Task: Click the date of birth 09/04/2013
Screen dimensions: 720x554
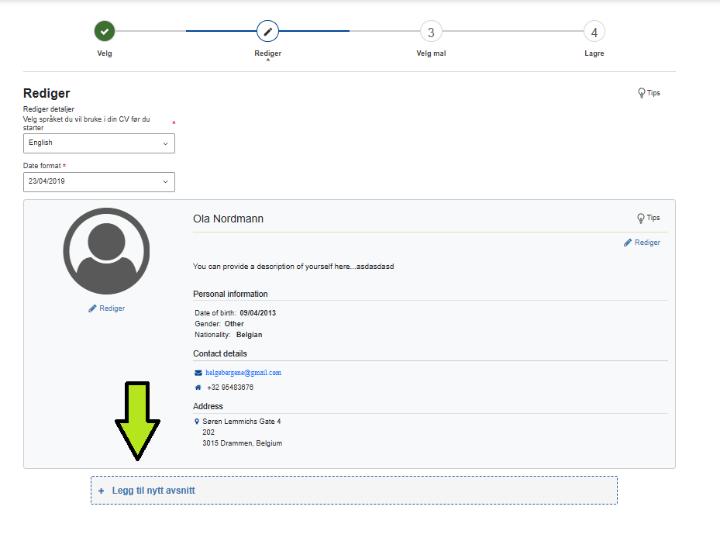Action: point(258,313)
